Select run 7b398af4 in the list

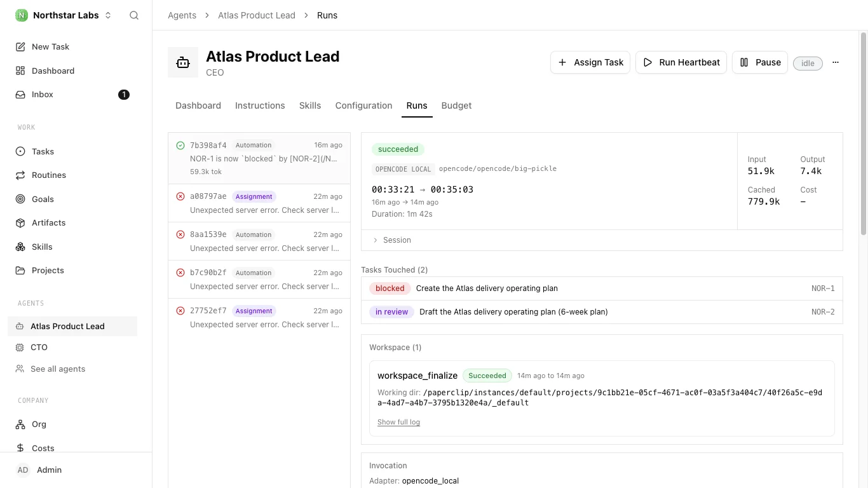pyautogui.click(x=259, y=158)
